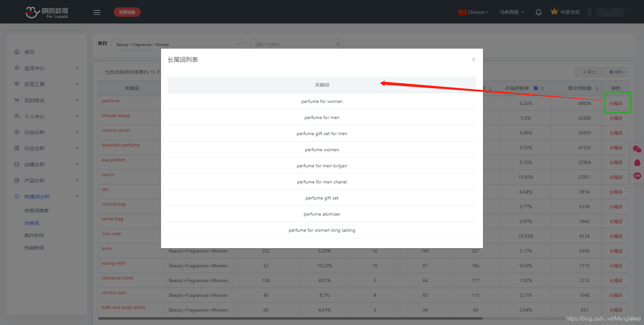The width and height of the screenshot is (644, 325).
Task: Click 长尾词 link in avon row
Action: (616, 251)
